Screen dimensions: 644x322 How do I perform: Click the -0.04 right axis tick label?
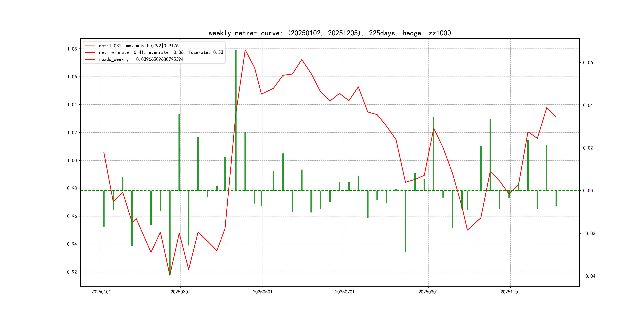(589, 276)
